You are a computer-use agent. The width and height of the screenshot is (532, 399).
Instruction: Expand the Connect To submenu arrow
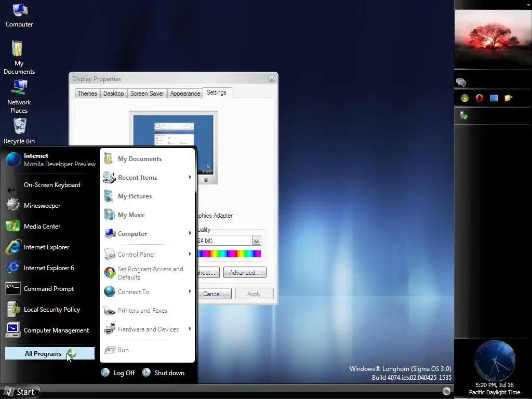pos(190,291)
